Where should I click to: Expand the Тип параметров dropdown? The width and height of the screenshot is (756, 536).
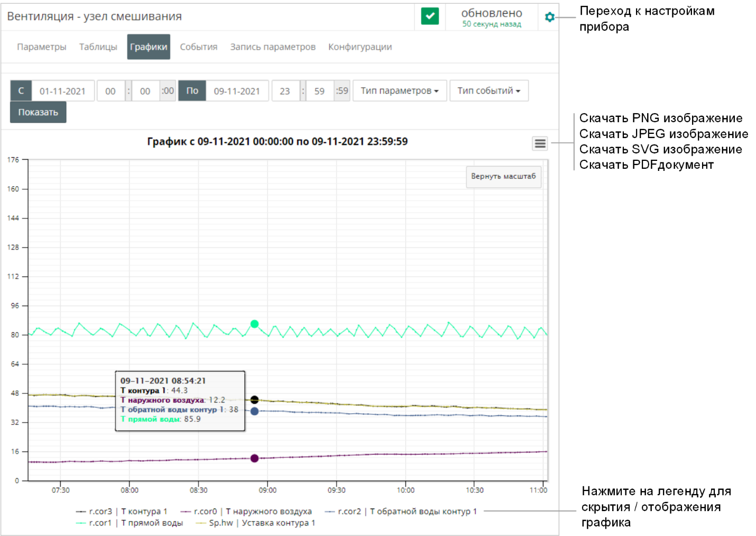399,91
